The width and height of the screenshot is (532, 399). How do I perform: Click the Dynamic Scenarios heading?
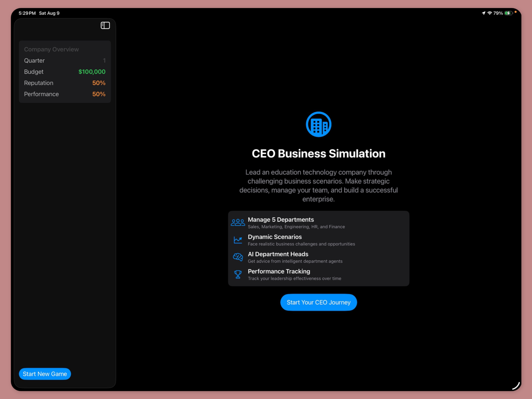[275, 237]
